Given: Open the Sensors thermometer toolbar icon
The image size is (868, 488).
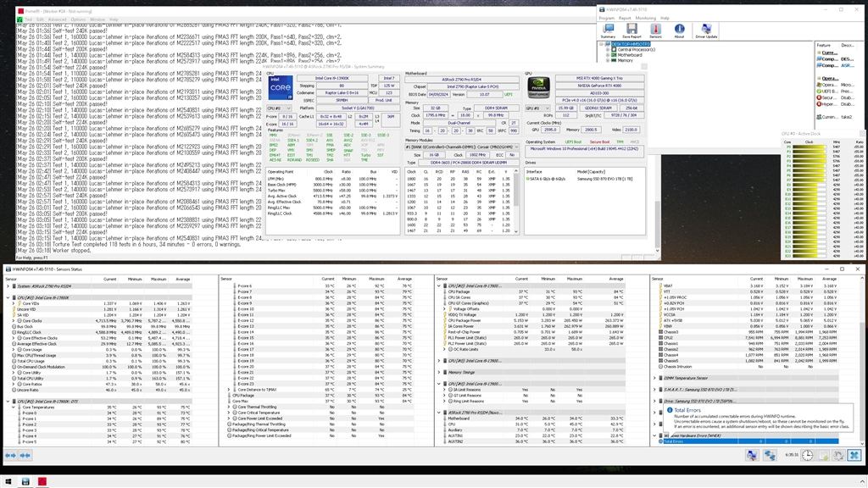Looking at the screenshot, I should click(655, 31).
